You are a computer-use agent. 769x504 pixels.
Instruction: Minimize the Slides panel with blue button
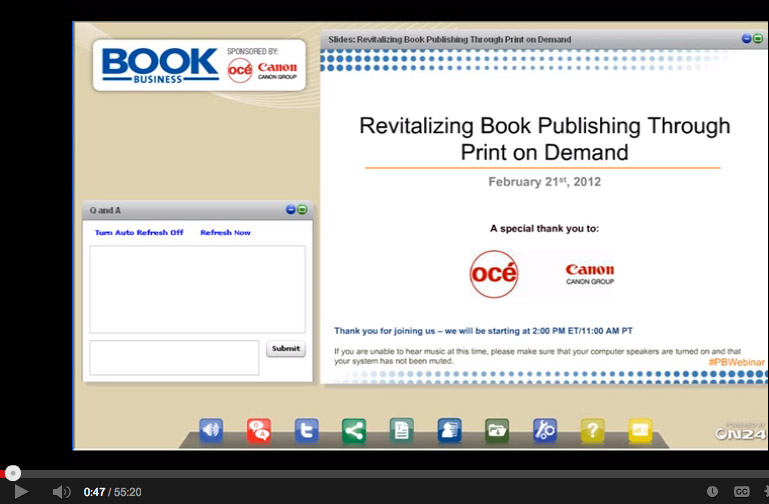746,39
